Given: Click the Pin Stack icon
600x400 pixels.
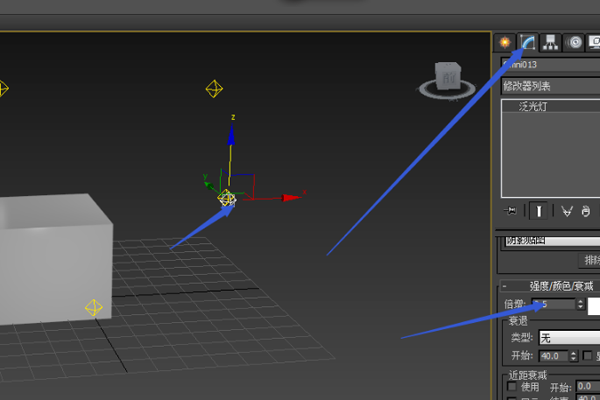Looking at the screenshot, I should click(x=510, y=211).
